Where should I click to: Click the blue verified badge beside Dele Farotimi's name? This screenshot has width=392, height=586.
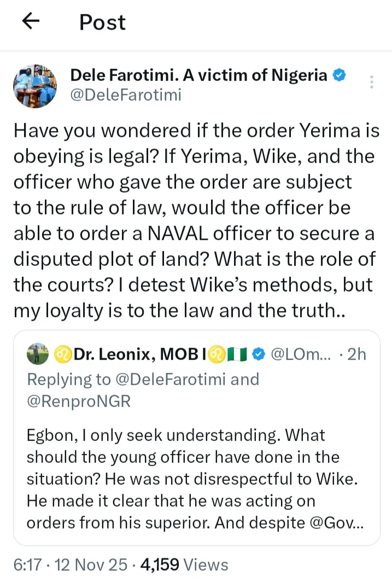coord(340,75)
